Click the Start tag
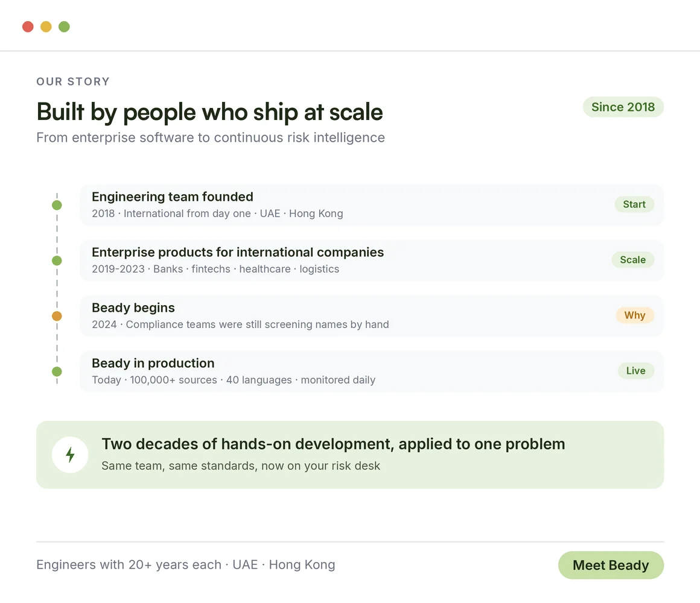The height and width of the screenshot is (603, 700). 634,204
